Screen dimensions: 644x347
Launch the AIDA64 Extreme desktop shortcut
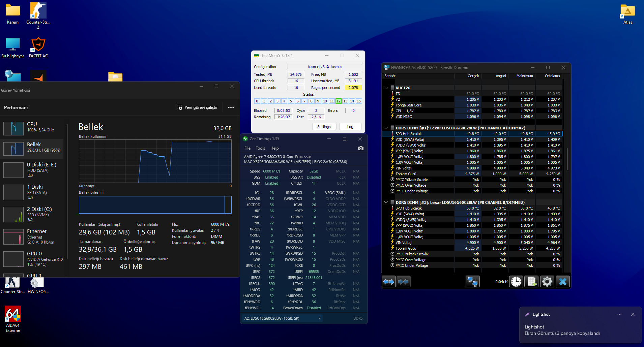coord(13,319)
